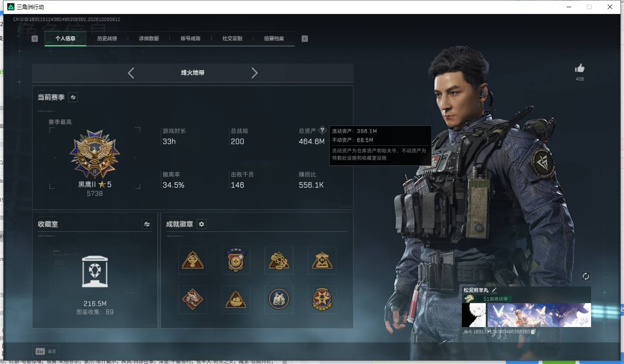Click the 34.5% extraction rate value
Viewport: 624px width, 364px height.
point(173,185)
